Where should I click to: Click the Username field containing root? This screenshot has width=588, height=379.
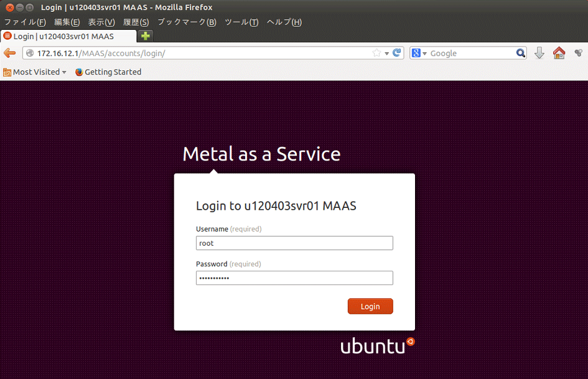[294, 243]
